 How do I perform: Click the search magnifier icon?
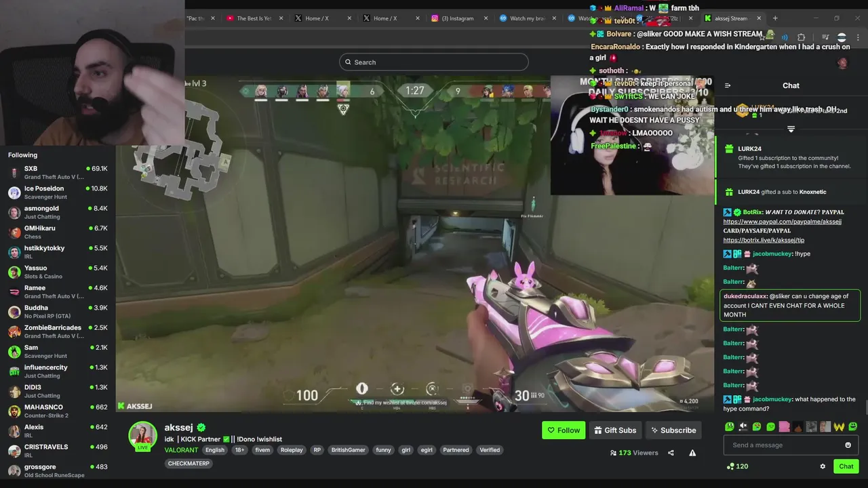click(349, 62)
